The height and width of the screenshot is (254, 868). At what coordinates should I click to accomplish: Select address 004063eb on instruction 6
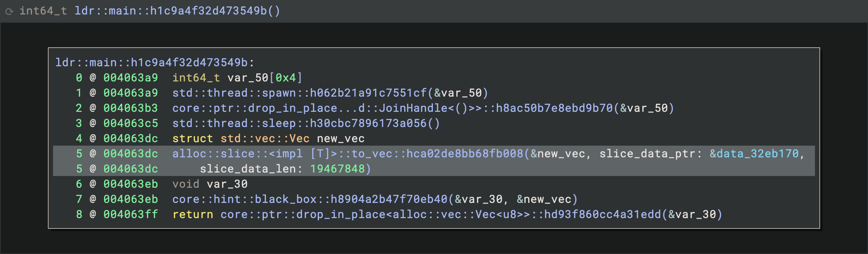131,184
